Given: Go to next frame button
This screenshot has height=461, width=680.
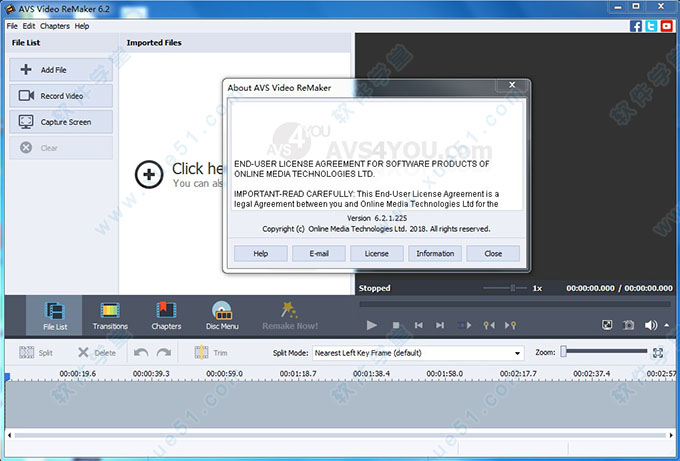Looking at the screenshot, I should pyautogui.click(x=440, y=325).
